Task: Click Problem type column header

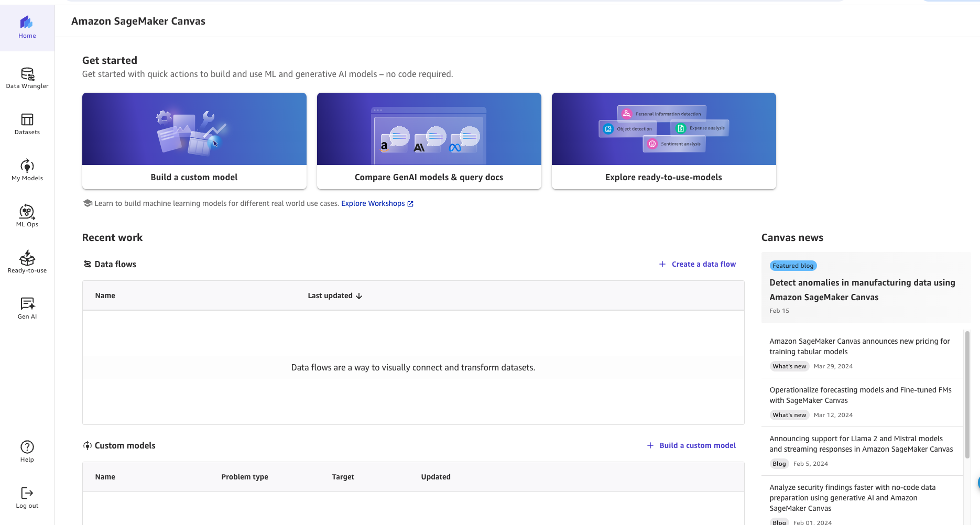Action: pos(245,477)
